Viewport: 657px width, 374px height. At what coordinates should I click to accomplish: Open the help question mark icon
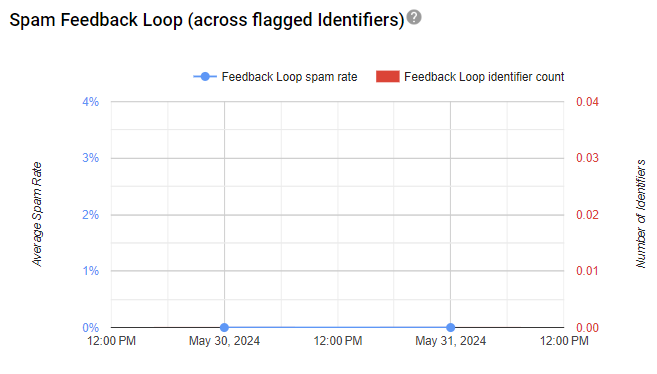click(x=414, y=17)
